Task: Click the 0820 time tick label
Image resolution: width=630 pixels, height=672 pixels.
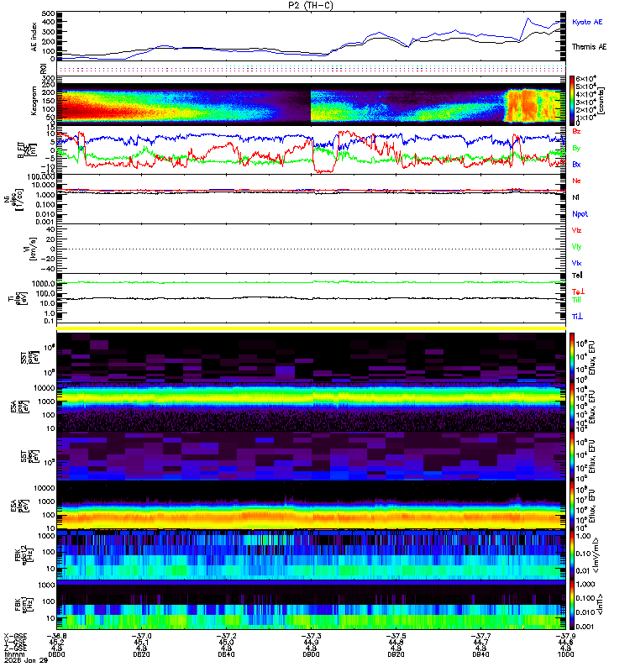Action: pyautogui.click(x=141, y=654)
